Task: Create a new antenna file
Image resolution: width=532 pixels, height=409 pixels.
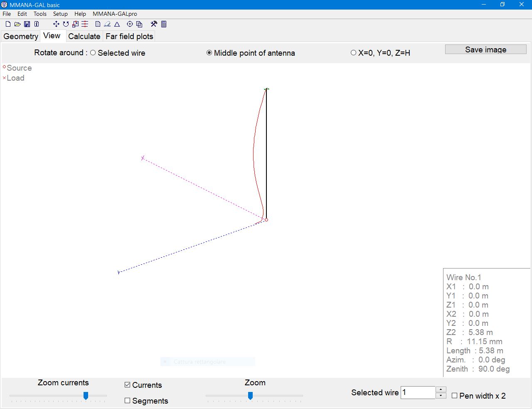Action: coord(8,24)
